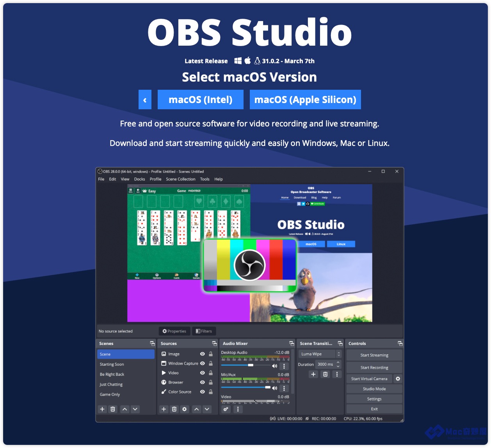
Task: Click the Filters button
Action: pyautogui.click(x=204, y=331)
